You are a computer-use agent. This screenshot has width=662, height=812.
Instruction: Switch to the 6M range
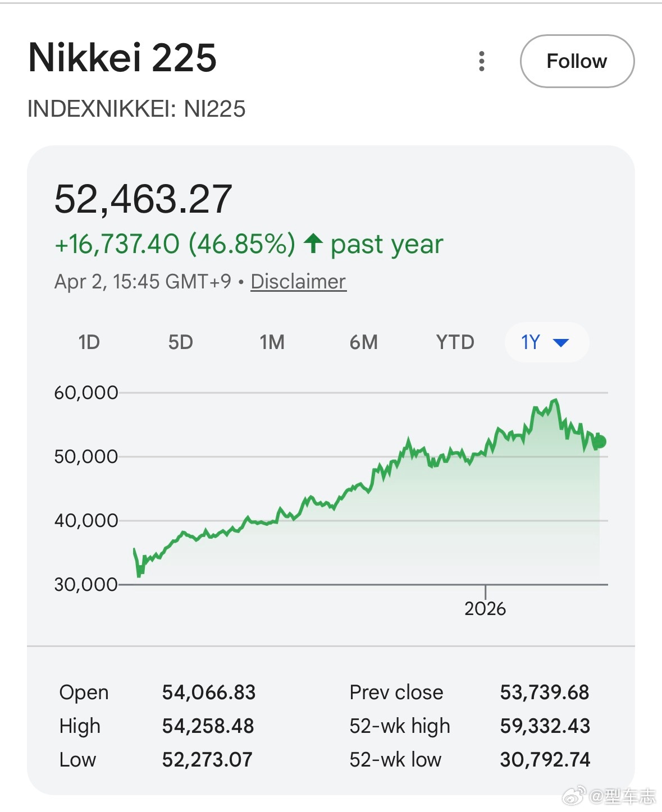coord(363,342)
